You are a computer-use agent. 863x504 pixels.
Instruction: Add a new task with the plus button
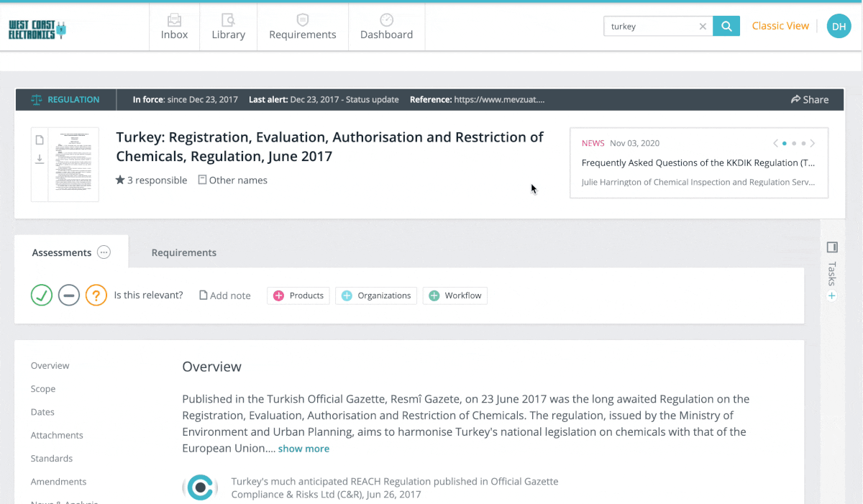831,295
